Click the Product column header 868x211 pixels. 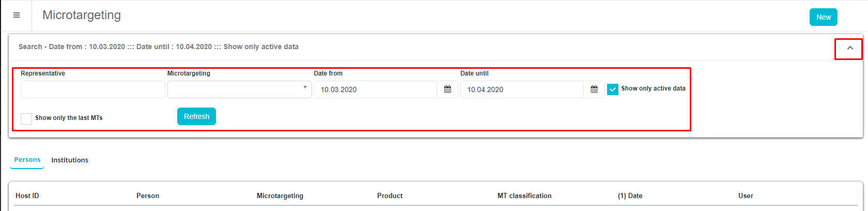[x=390, y=196]
